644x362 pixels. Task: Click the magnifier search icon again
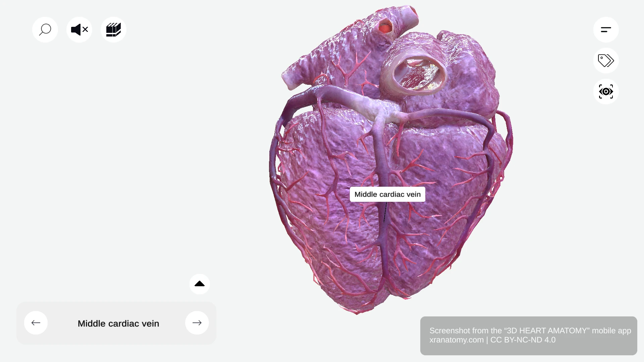(45, 29)
